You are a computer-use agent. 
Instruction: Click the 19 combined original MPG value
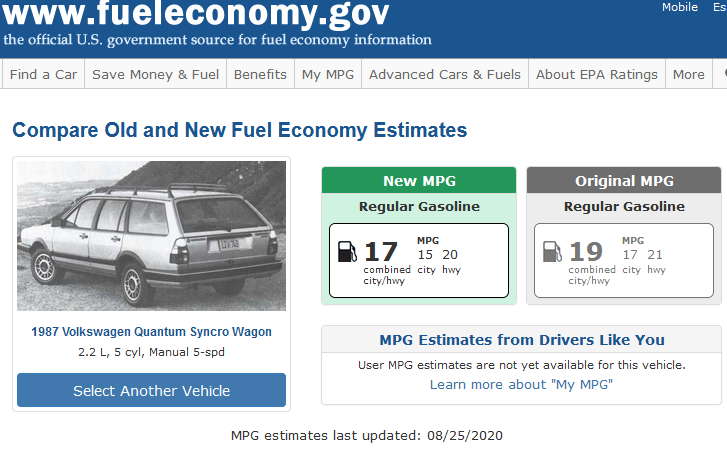[586, 252]
